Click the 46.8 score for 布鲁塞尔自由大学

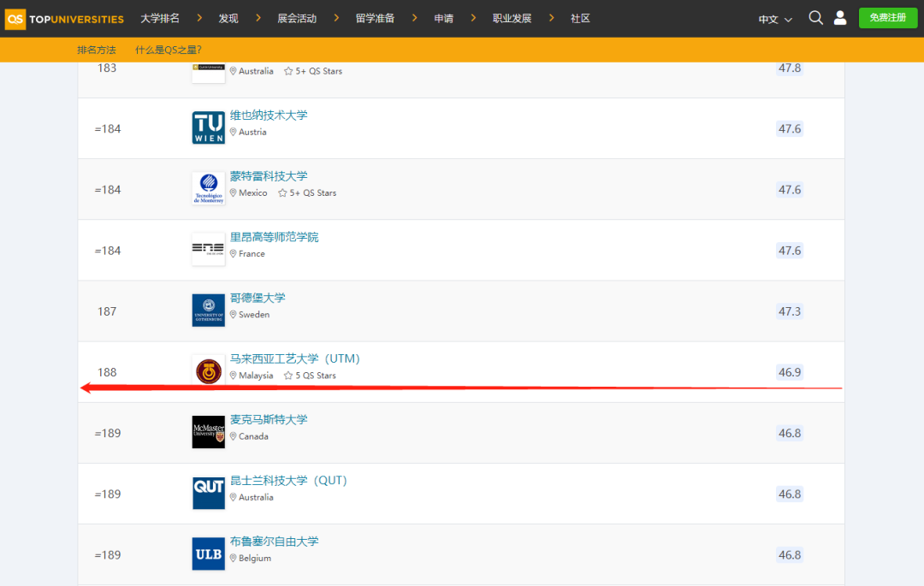[790, 555]
